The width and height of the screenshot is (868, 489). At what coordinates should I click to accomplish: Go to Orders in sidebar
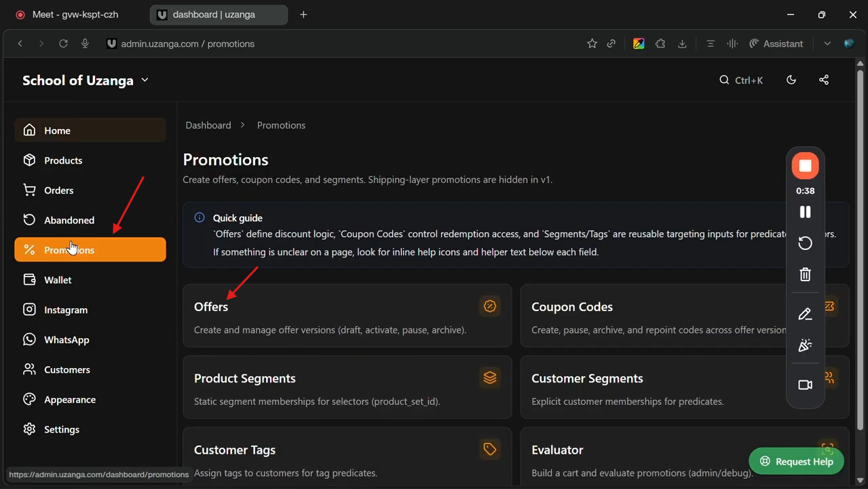90,190
